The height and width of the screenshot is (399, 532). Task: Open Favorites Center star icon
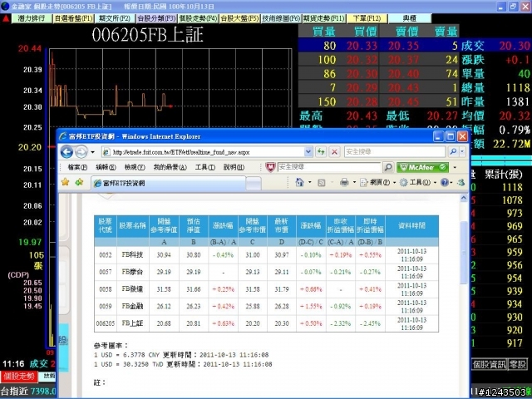[65, 183]
